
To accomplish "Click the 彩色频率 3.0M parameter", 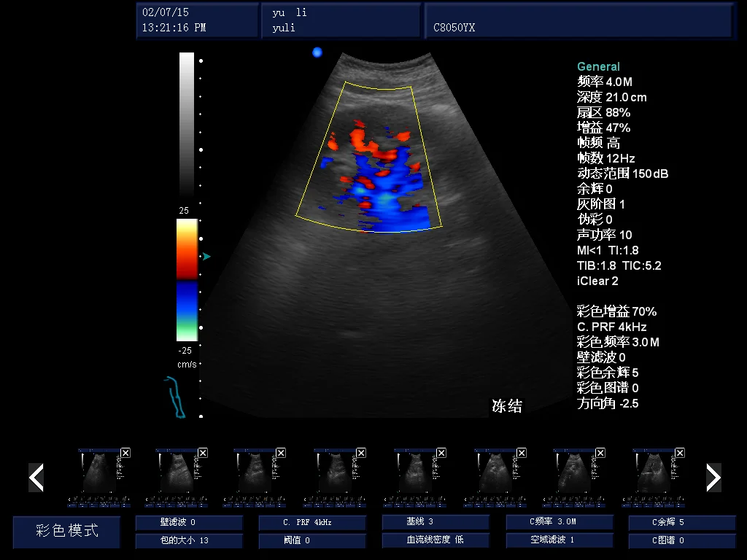I will (618, 342).
